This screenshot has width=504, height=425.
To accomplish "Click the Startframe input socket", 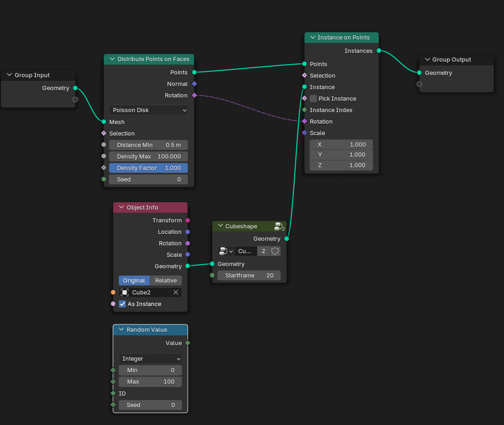I will (x=212, y=275).
